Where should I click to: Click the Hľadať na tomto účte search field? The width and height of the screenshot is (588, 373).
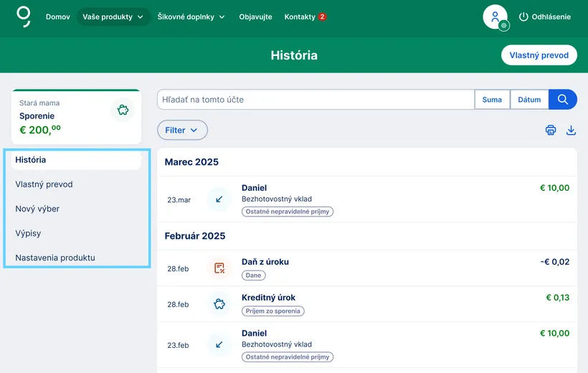(316, 100)
